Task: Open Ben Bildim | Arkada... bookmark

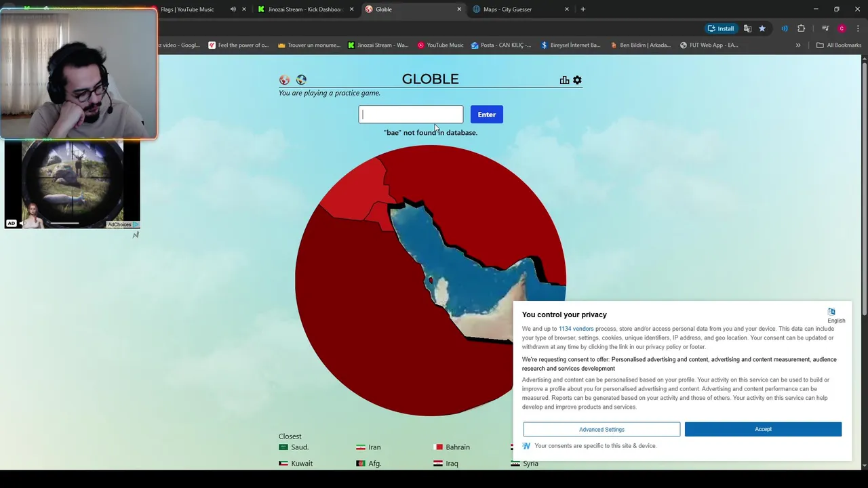Action: tap(641, 45)
